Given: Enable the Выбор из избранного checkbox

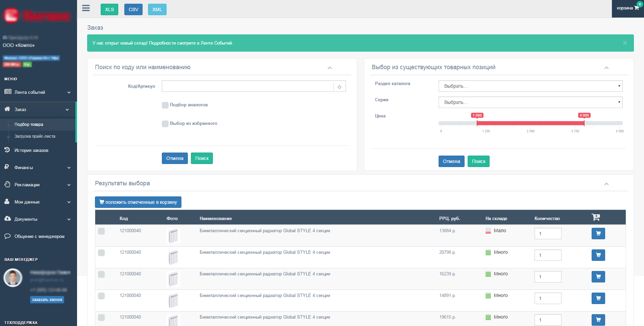Looking at the screenshot, I should [165, 124].
